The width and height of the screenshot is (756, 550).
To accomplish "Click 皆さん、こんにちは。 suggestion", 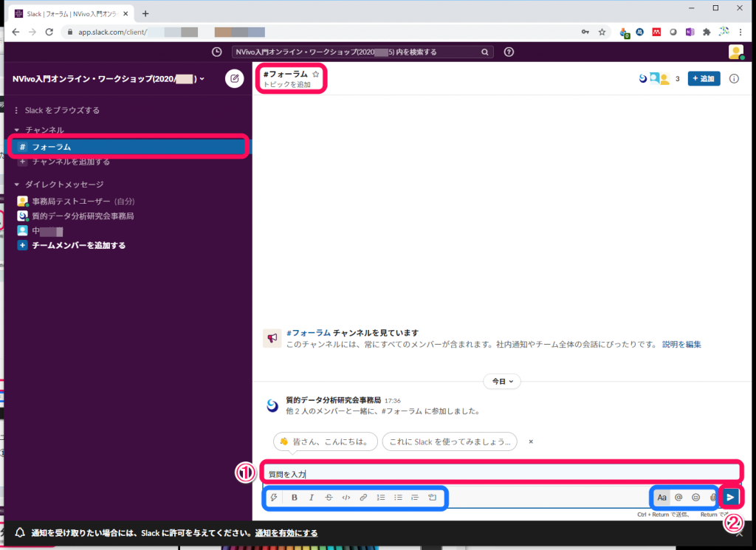I will pos(326,441).
